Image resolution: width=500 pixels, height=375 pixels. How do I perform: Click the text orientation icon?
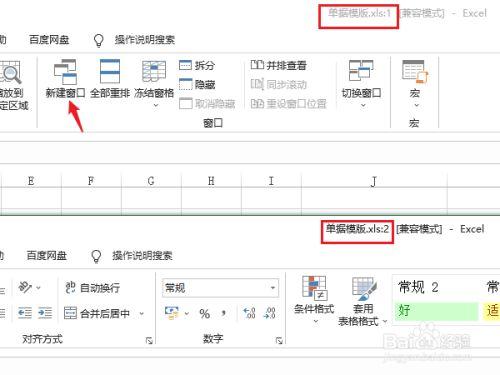(25, 287)
